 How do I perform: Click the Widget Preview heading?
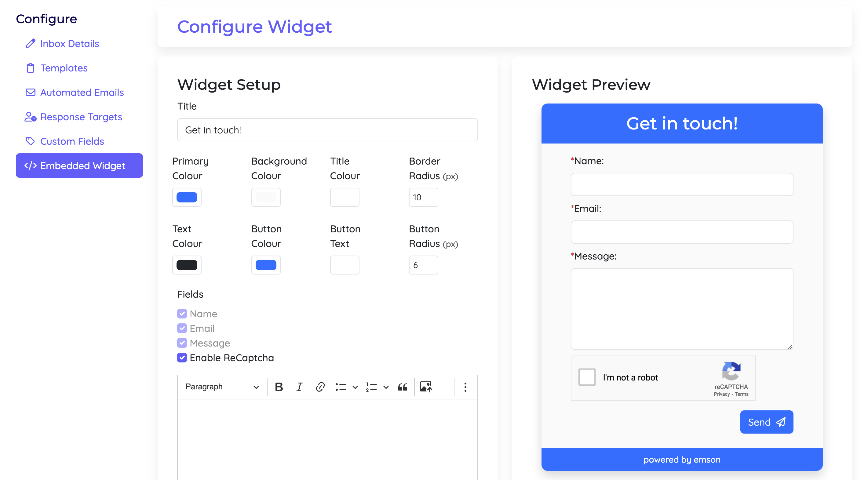(591, 84)
